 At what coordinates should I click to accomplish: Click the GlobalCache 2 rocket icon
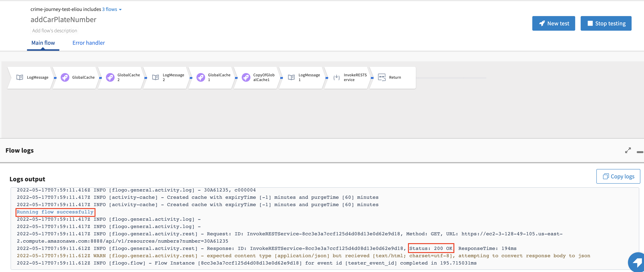click(x=110, y=77)
